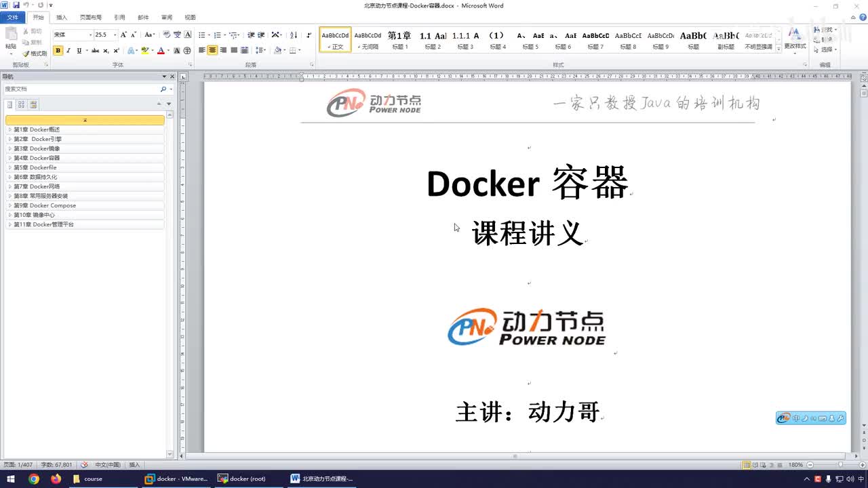Click the Change Styles (更改样式) icon
This screenshot has width=868, height=488.
click(x=795, y=39)
